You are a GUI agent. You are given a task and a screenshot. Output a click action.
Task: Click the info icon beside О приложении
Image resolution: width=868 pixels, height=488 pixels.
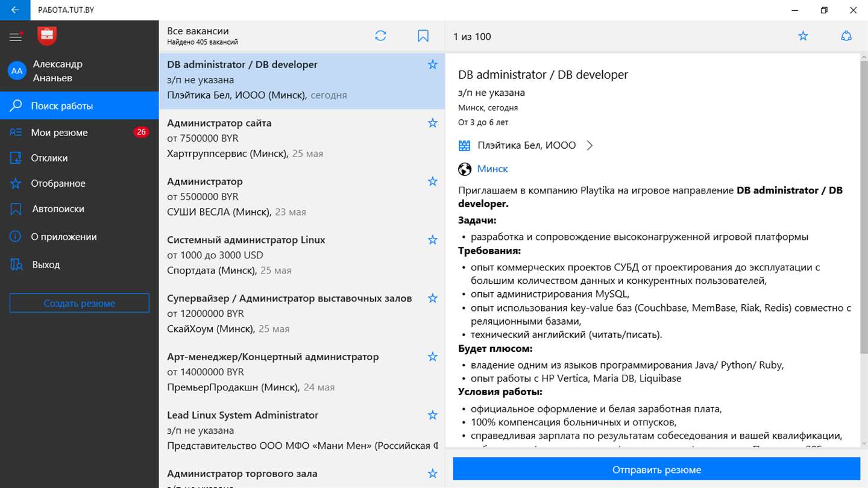[16, 237]
